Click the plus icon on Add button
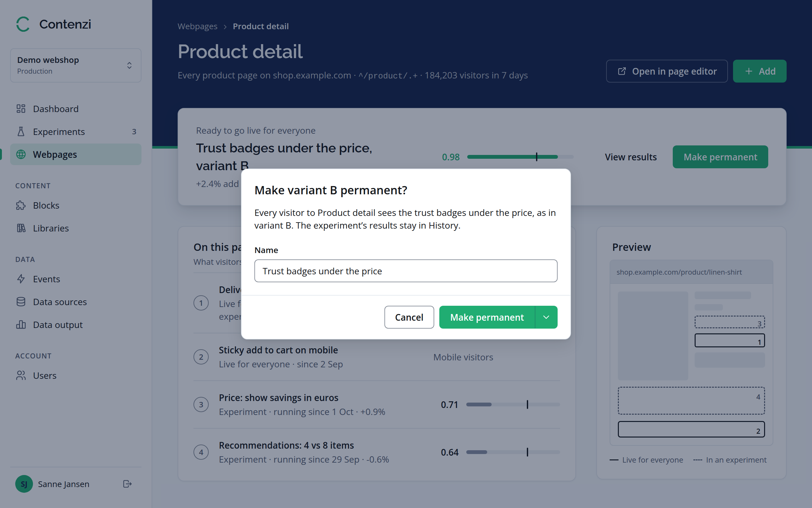This screenshot has height=508, width=812. tap(749, 71)
